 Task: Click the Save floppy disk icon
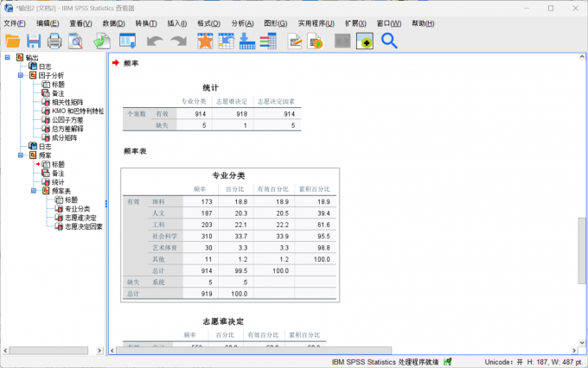[34, 41]
